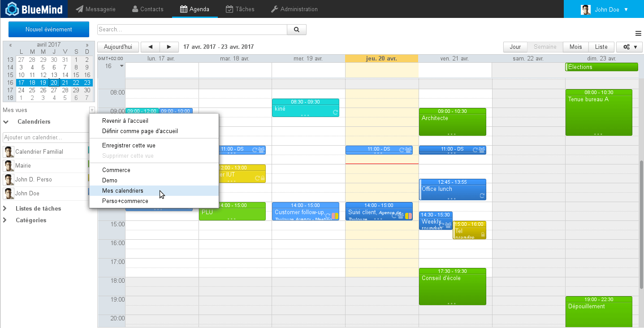Open the settings gear dropdown
The width and height of the screenshot is (644, 328).
click(x=629, y=47)
